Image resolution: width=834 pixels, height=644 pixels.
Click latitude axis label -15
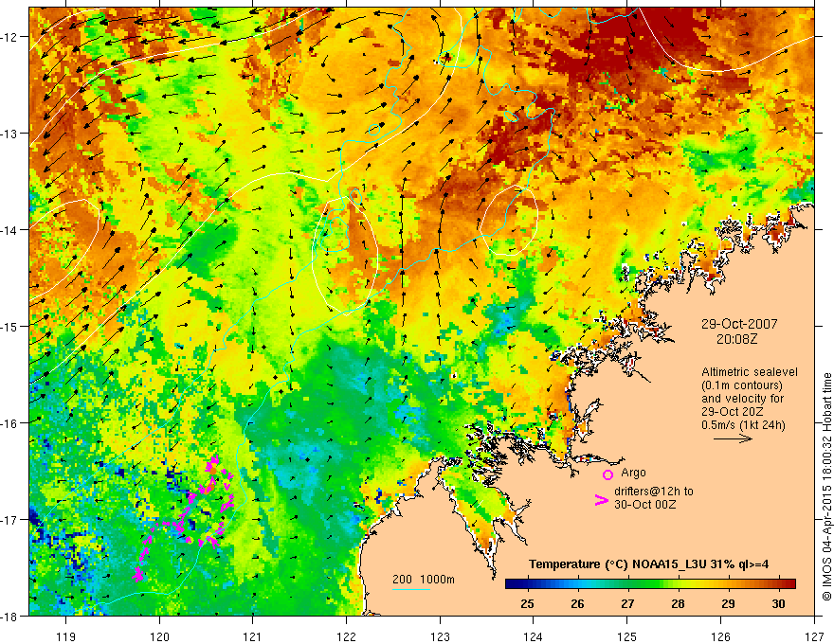coord(9,326)
